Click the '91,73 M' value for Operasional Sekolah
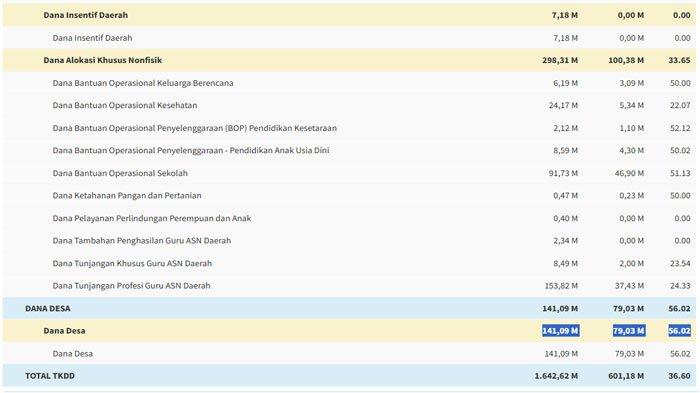700x393 pixels. pyautogui.click(x=563, y=173)
